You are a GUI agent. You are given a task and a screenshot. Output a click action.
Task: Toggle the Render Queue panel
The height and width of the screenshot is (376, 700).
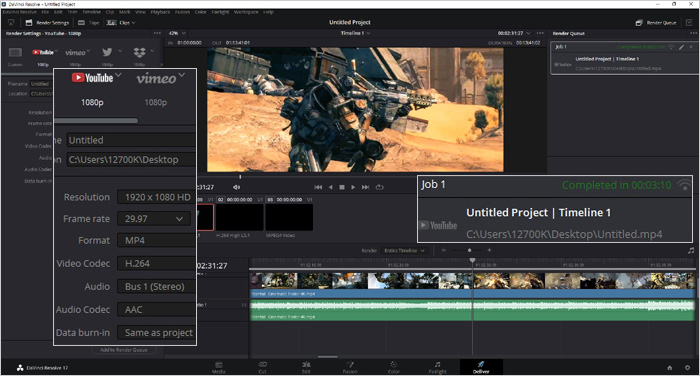coord(656,22)
